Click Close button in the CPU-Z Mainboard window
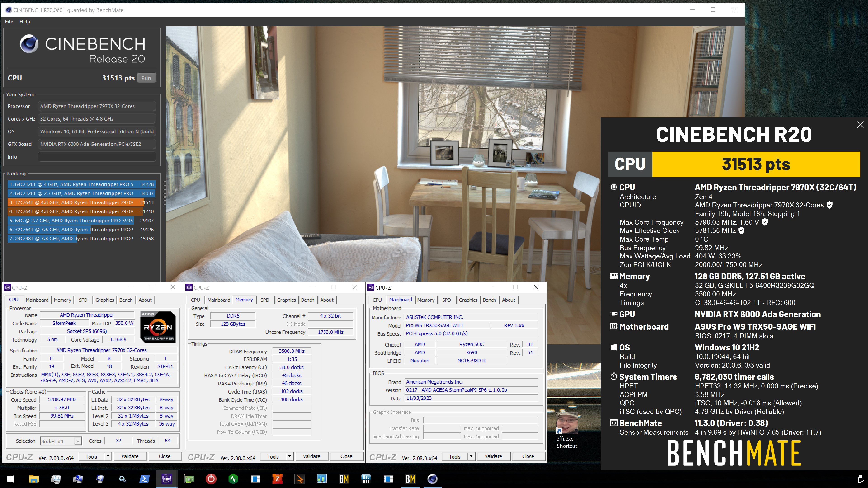Viewport: 868px width, 488px height. (x=528, y=456)
